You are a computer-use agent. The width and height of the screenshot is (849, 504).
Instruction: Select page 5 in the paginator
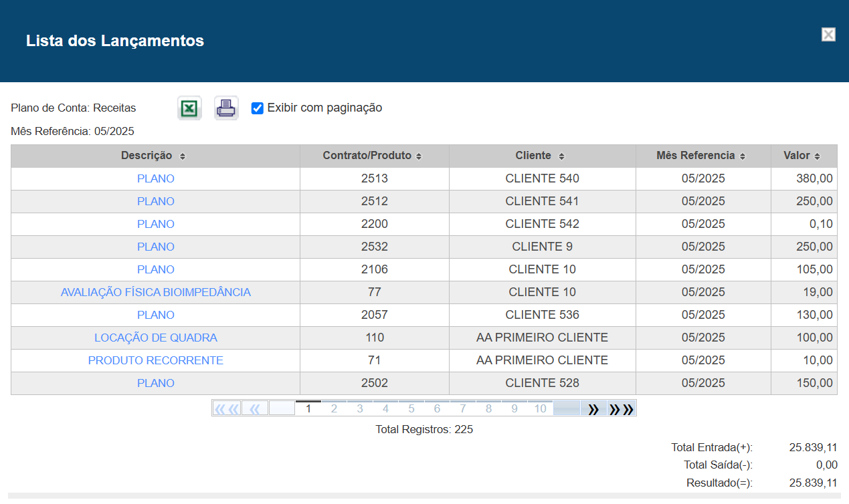[x=411, y=409]
